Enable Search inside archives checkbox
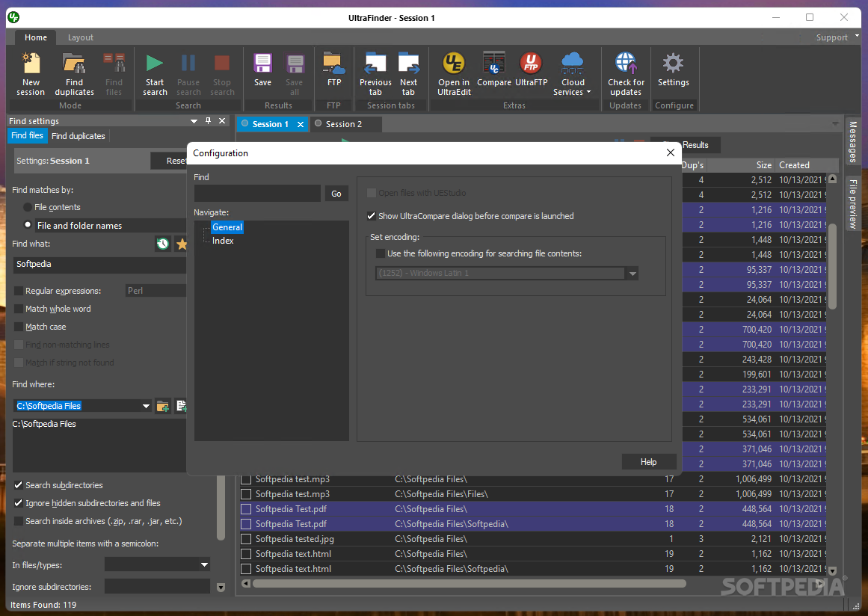868x616 pixels. [19, 521]
